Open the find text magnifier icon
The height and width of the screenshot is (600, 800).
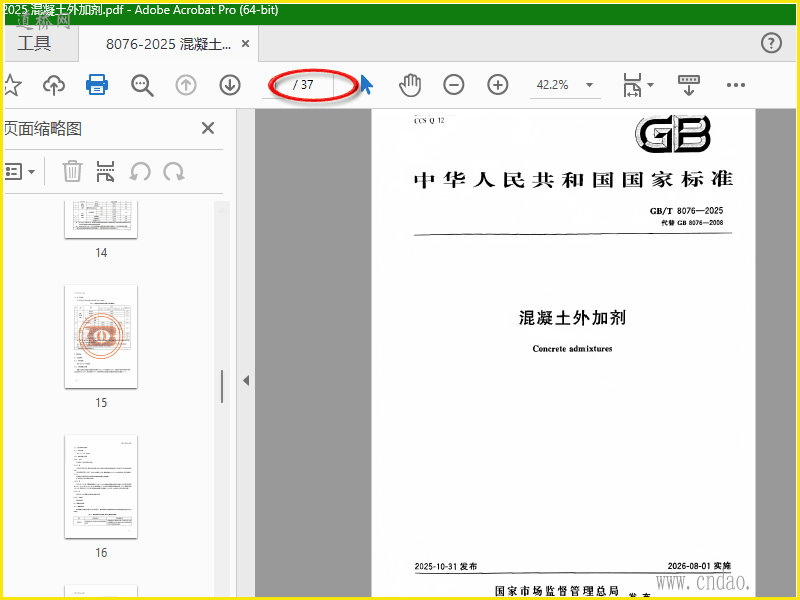coord(142,85)
